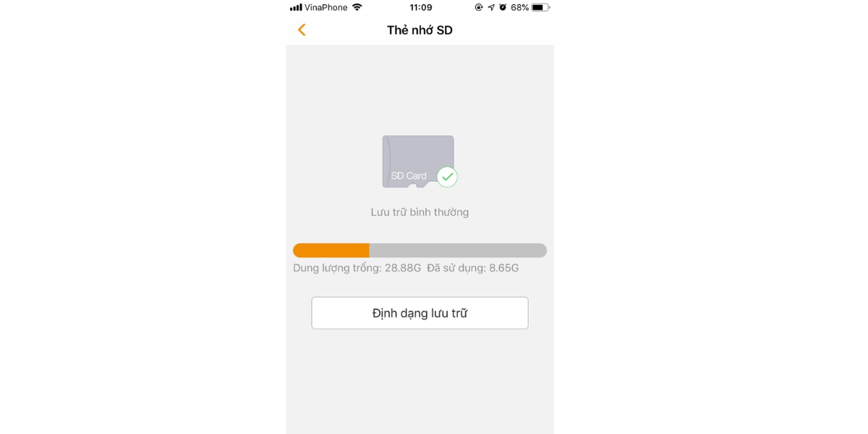The height and width of the screenshot is (434, 868).
Task: Tap the Dung lượng trống 28.88G label
Action: 357,268
